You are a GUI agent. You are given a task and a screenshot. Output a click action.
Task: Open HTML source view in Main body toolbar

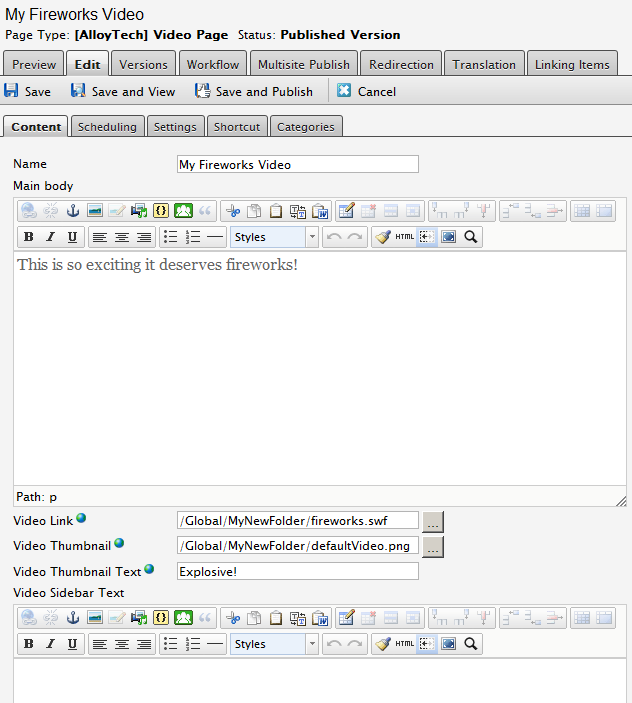(x=404, y=237)
